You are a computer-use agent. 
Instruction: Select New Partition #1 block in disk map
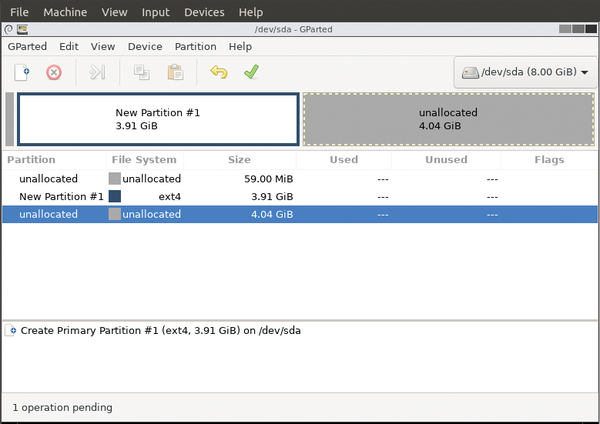pos(158,119)
